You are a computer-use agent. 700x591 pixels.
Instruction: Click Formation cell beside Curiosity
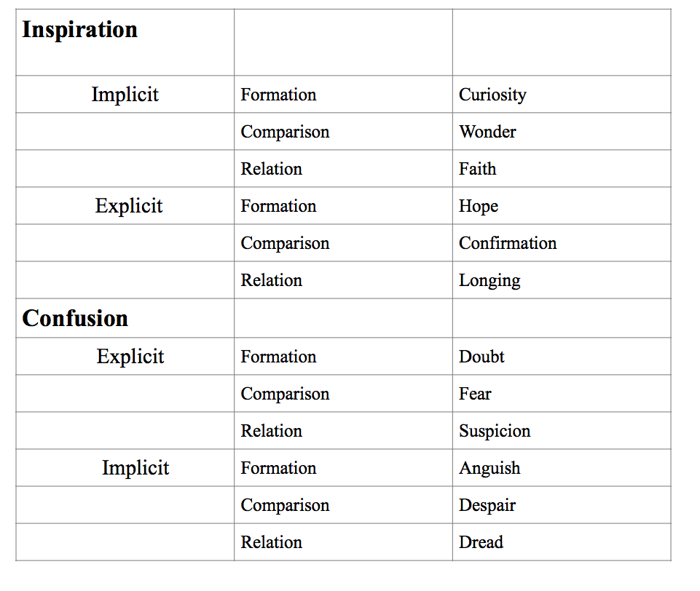pyautogui.click(x=343, y=94)
